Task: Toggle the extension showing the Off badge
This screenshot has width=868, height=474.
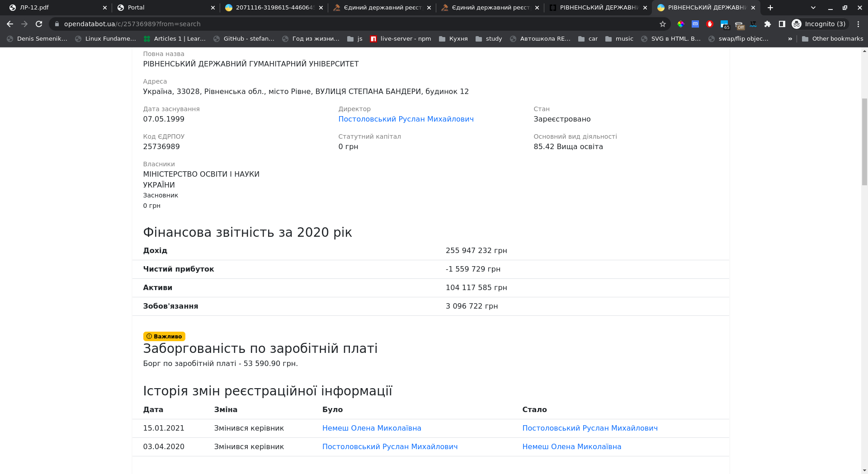Action: (x=739, y=25)
